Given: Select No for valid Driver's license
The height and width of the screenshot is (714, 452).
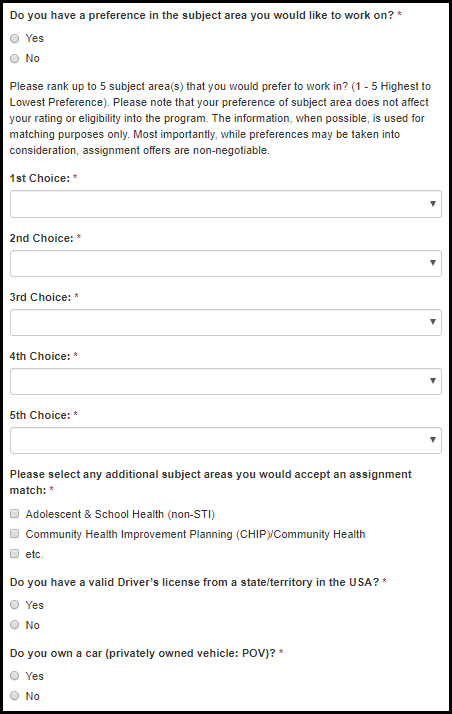Looking at the screenshot, I should tap(15, 625).
